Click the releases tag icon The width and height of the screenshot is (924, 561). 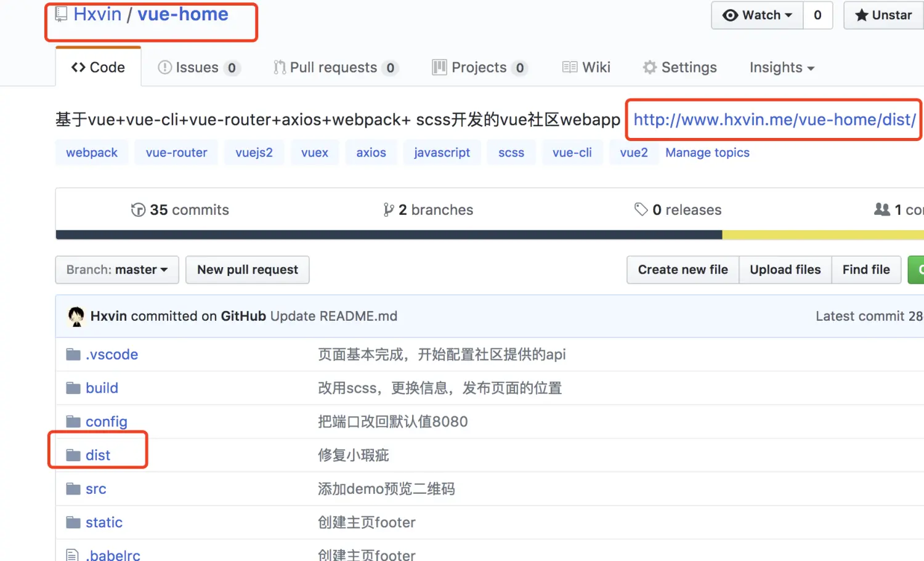[641, 209]
